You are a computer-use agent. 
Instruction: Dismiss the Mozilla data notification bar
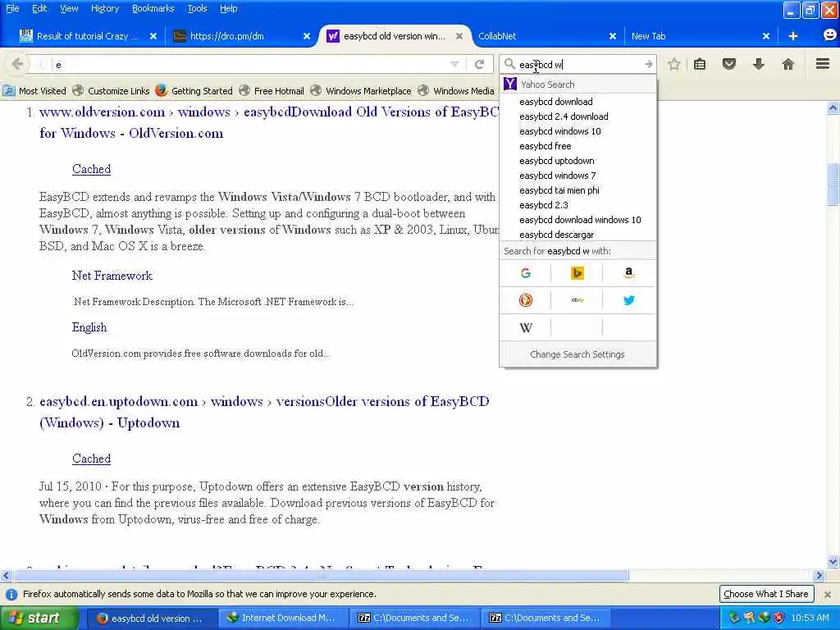(x=828, y=594)
